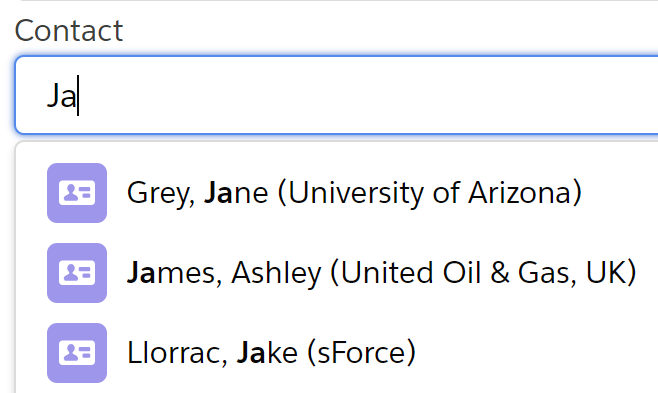658x393 pixels.
Task: Click the contact icon beside Grey, Jane
Action: coord(77,193)
